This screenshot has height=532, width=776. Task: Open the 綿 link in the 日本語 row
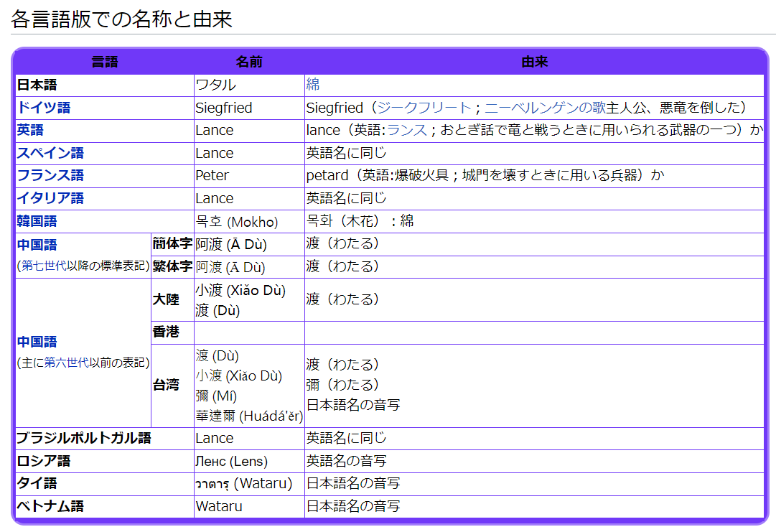coord(313,85)
